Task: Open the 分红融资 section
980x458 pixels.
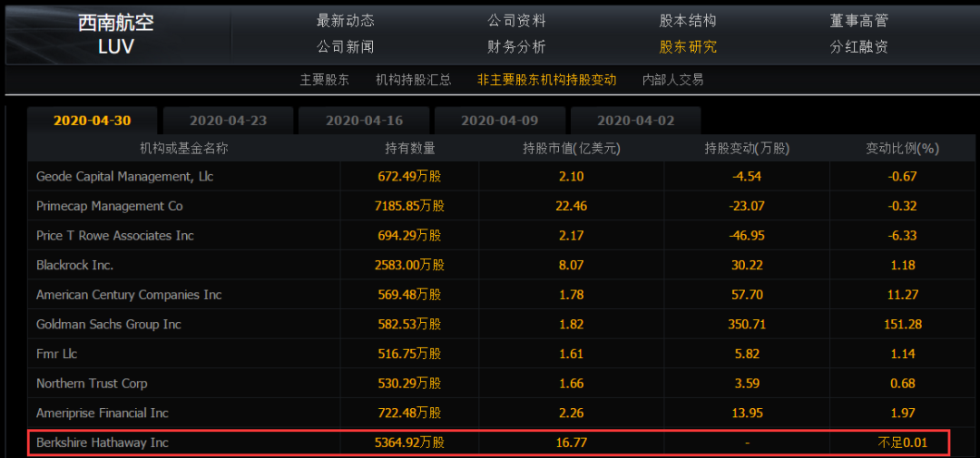Action: [x=858, y=46]
